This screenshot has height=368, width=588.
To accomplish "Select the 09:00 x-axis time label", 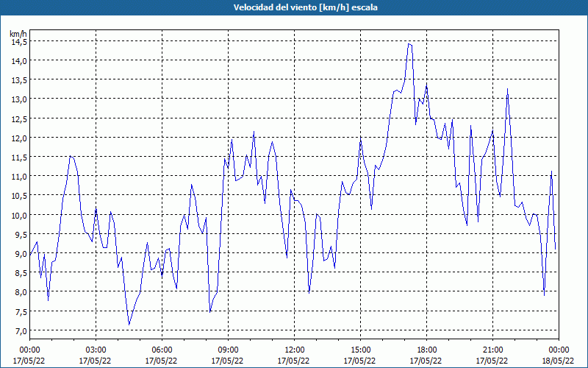I will point(228,350).
